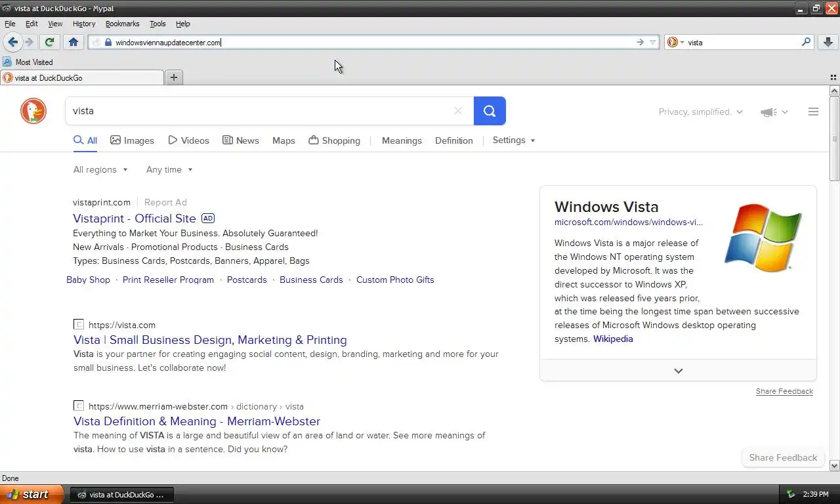Open the Windows start button
Screen dimensions: 840x504
coord(31,494)
